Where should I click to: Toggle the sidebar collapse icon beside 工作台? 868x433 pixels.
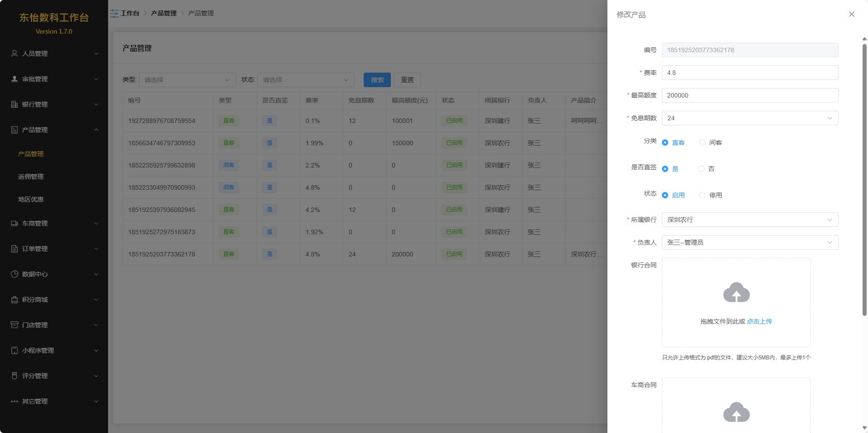(114, 14)
